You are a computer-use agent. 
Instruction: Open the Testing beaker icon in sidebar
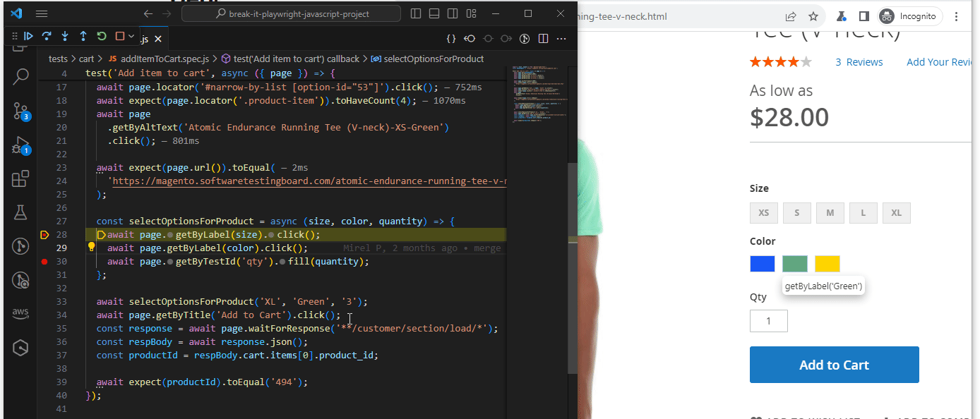[x=20, y=212]
